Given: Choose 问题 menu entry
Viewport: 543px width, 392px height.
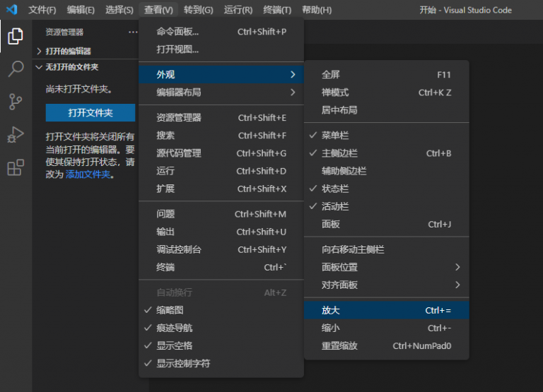Looking at the screenshot, I should click(221, 214).
